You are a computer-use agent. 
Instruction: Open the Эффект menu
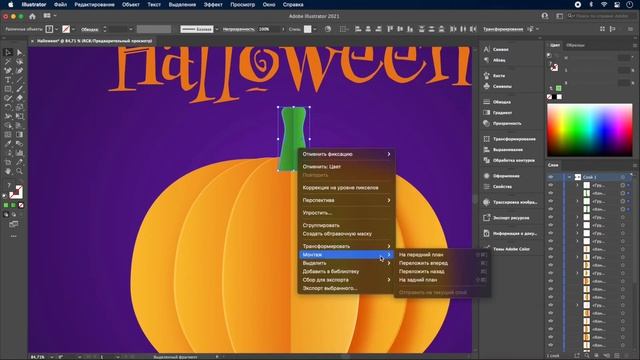pyautogui.click(x=213, y=4)
